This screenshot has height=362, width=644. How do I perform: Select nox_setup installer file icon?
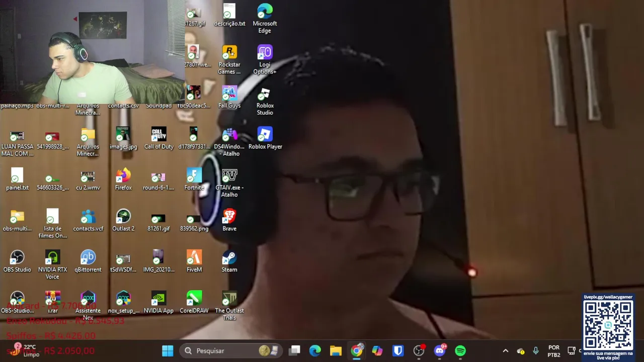tap(123, 302)
